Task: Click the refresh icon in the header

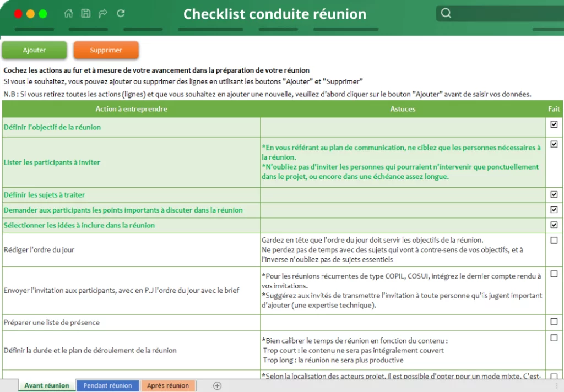Action: click(121, 13)
